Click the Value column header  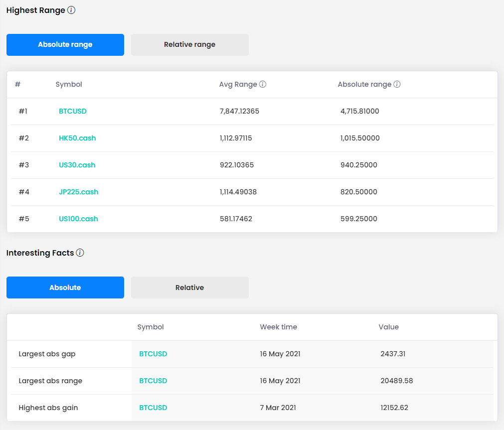[388, 327]
